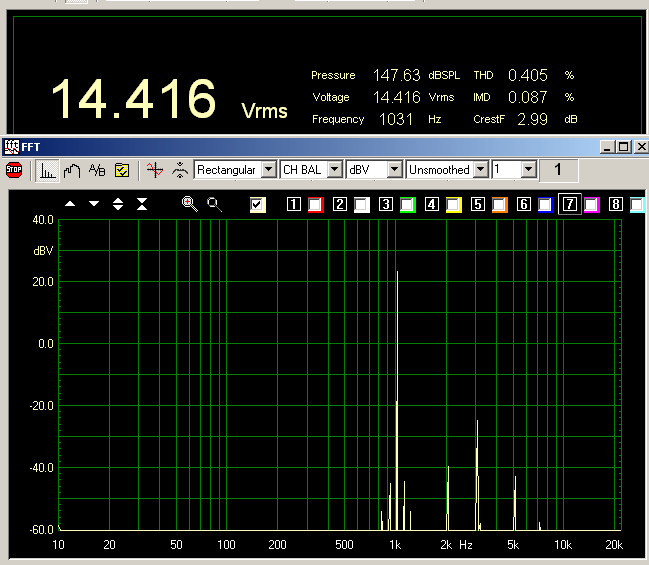Select trace number 7 button
Viewport: 649px width, 565px height.
[569, 205]
